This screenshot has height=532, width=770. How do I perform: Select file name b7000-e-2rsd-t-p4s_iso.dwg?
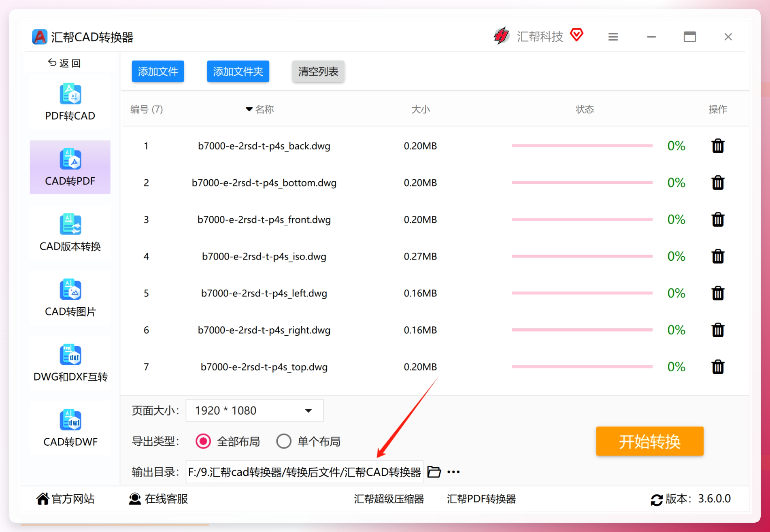coord(264,256)
